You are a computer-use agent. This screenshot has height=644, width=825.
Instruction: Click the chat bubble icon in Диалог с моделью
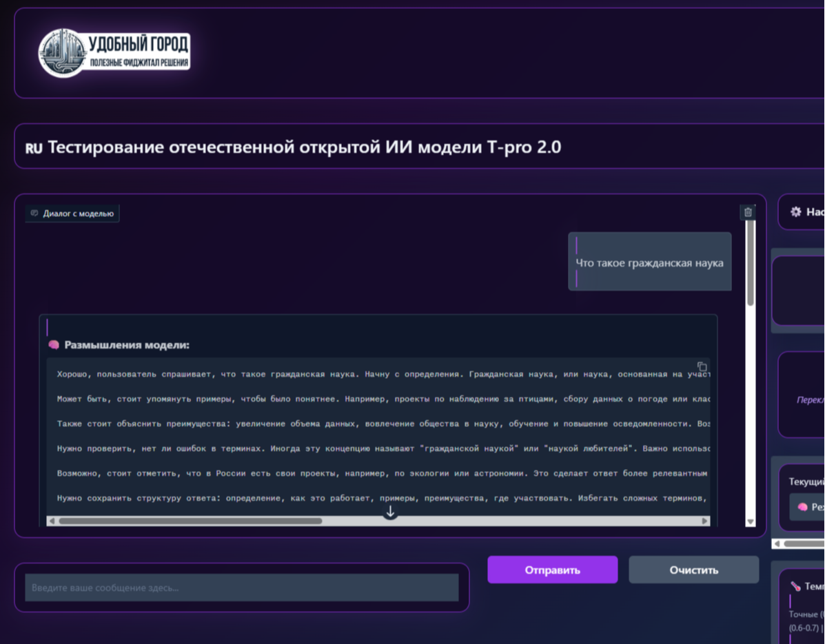coord(35,214)
